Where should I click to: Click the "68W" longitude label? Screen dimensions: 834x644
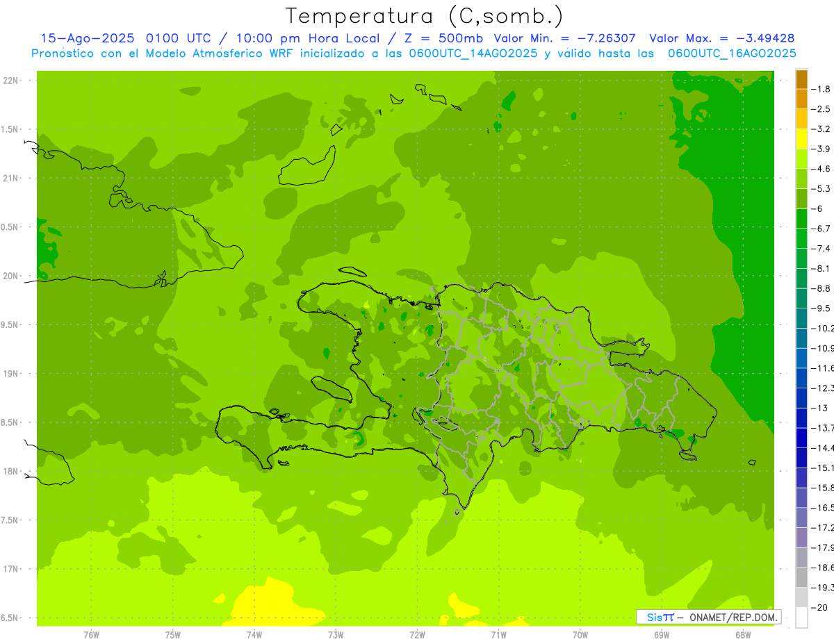point(743,635)
